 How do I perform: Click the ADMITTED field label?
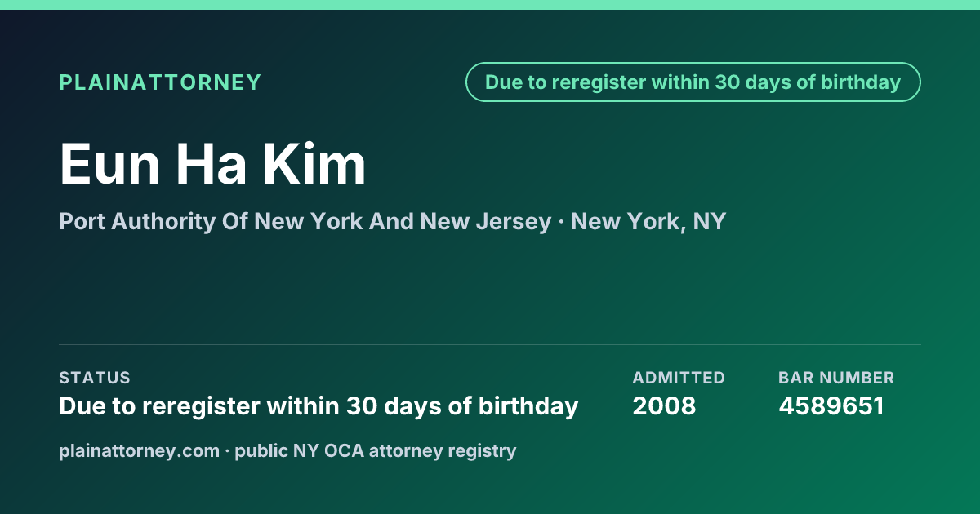tap(679, 378)
